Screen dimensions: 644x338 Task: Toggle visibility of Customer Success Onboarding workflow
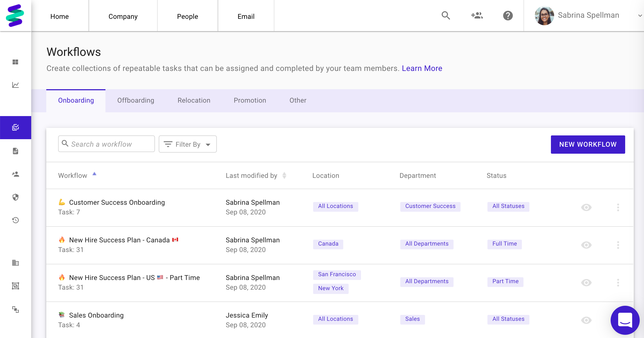pos(586,207)
